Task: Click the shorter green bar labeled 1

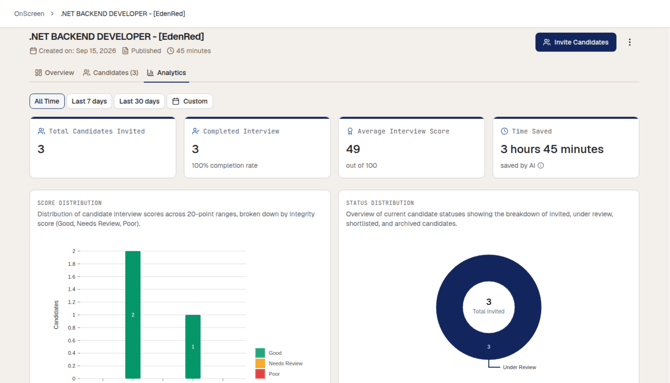Action: (x=193, y=347)
